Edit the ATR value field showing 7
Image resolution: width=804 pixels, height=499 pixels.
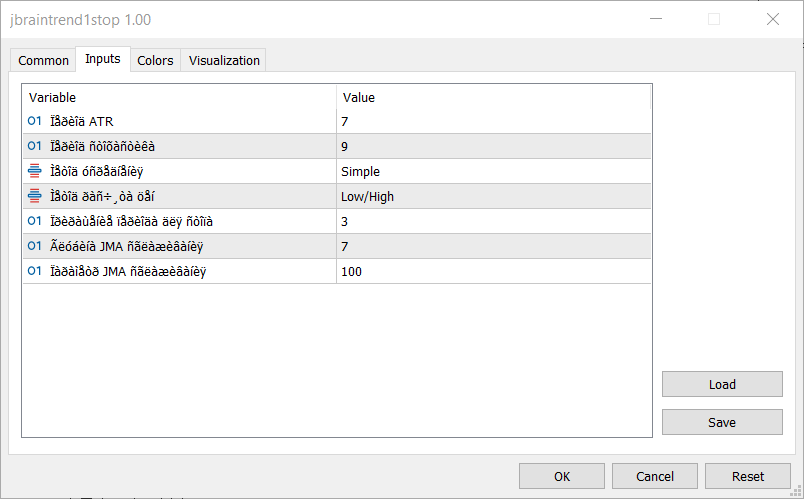point(494,121)
